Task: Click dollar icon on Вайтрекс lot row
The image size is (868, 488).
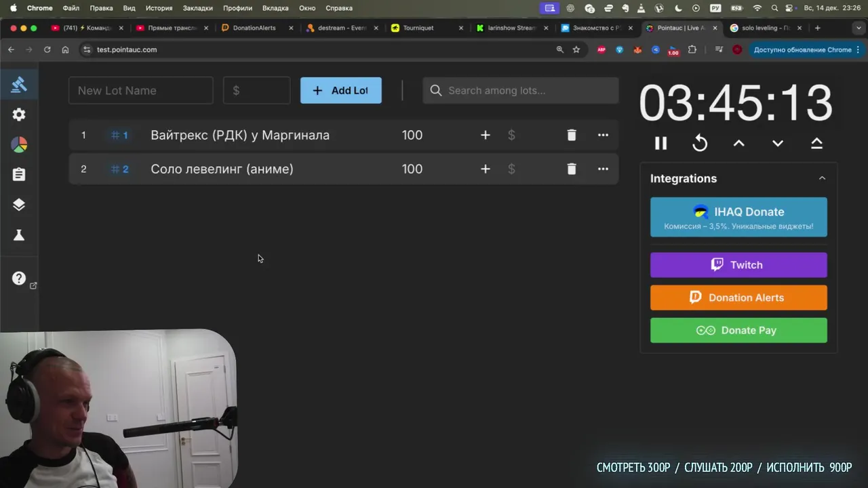Action: pyautogui.click(x=511, y=135)
